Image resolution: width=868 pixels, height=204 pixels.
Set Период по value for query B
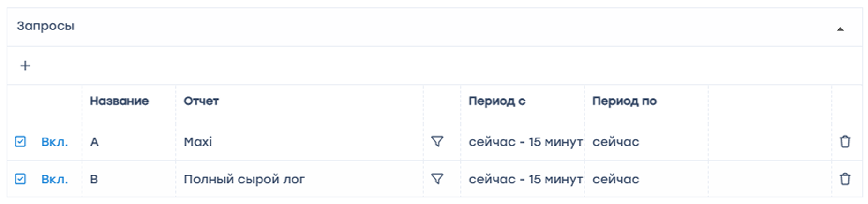(615, 179)
